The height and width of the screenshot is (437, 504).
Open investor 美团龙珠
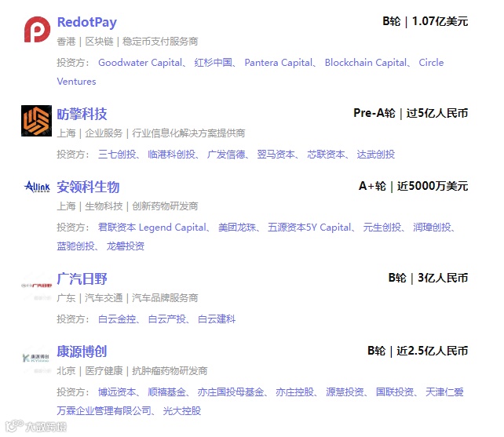(x=237, y=228)
